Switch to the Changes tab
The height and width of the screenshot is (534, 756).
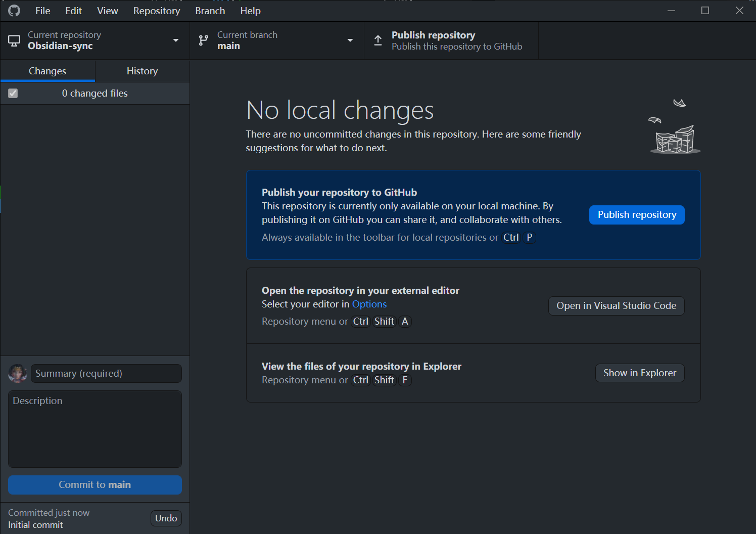coord(48,71)
